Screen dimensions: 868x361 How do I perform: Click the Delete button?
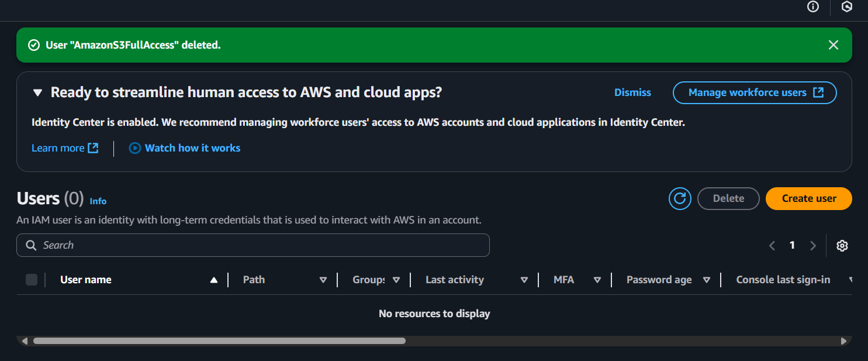coord(728,198)
